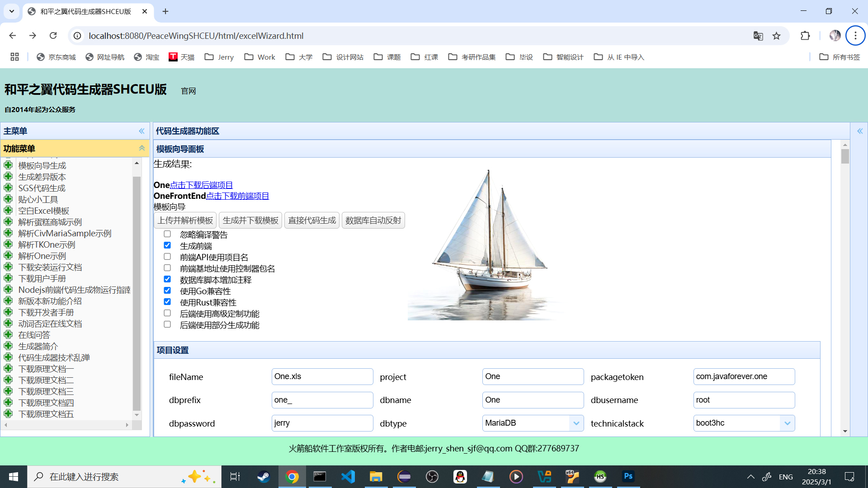This screenshot has height=488, width=868.
Task: Open the dbtype MariaDB dropdown arrow
Action: click(x=576, y=423)
